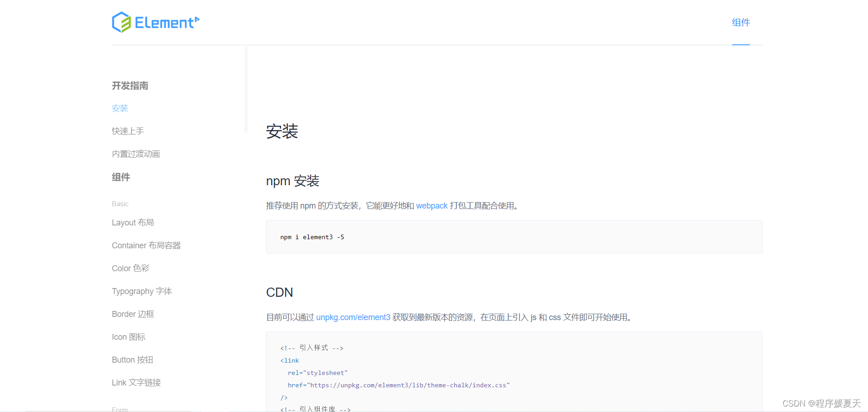The height and width of the screenshot is (412, 868).
Task: Open Button 按钮 component page
Action: (132, 360)
